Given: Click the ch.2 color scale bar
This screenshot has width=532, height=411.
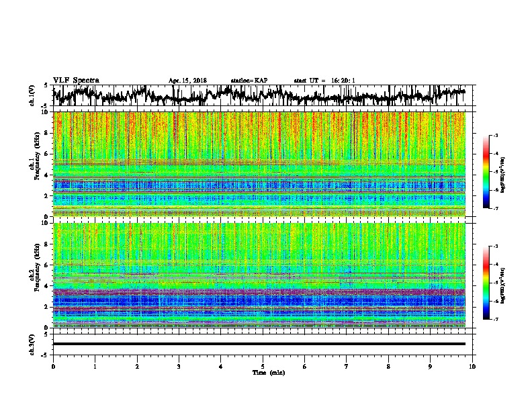Looking at the screenshot, I should coord(486,283).
